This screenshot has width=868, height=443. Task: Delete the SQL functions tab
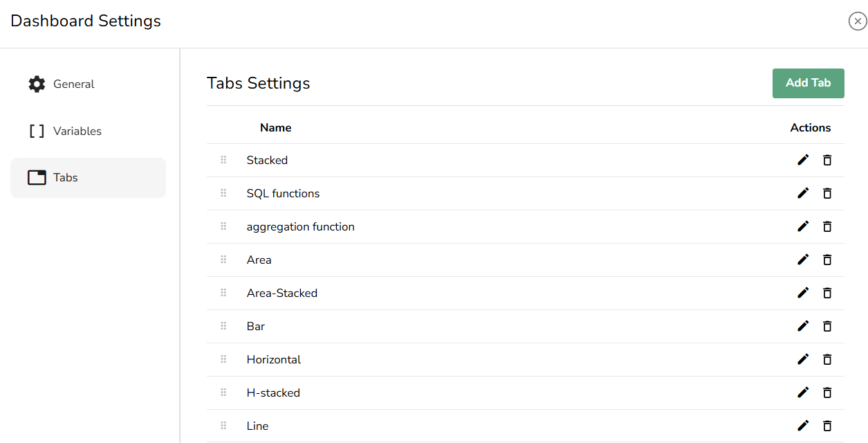tap(827, 193)
